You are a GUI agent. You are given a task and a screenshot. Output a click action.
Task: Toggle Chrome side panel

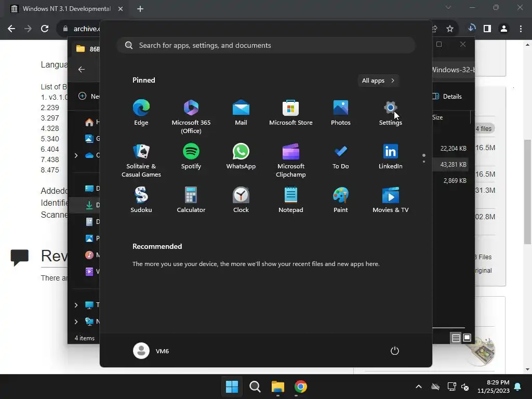[487, 29]
